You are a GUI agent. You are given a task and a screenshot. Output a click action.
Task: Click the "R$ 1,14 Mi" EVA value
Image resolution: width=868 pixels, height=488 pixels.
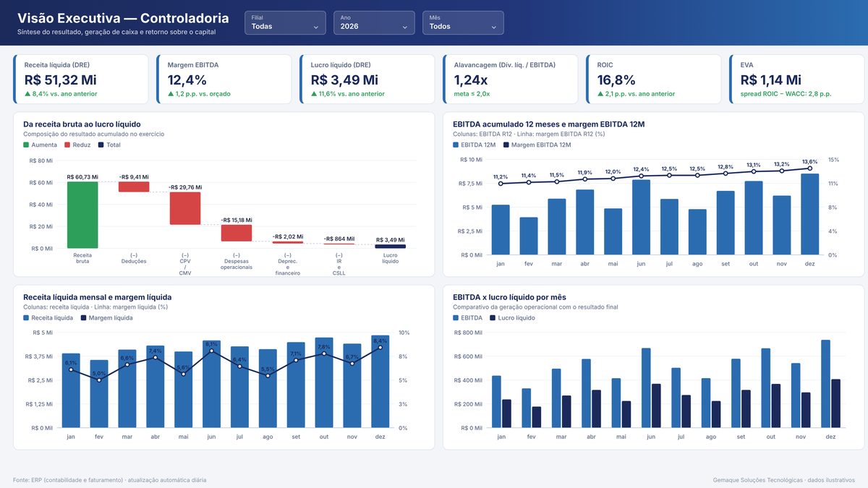coord(771,80)
